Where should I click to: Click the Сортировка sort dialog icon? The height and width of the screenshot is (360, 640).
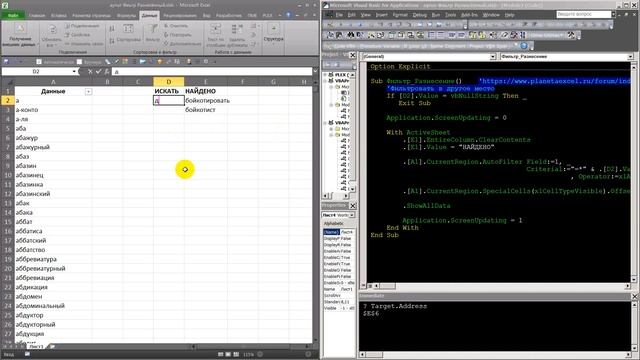[128, 29]
